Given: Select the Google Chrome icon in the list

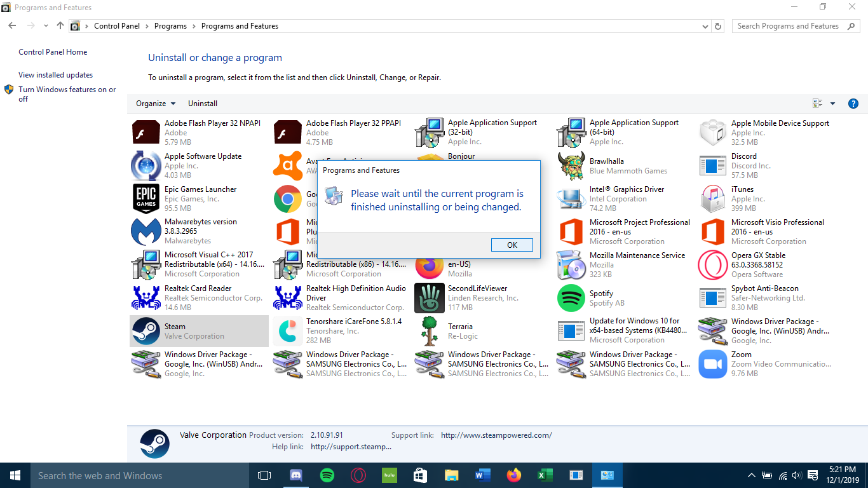Looking at the screenshot, I should 288,199.
